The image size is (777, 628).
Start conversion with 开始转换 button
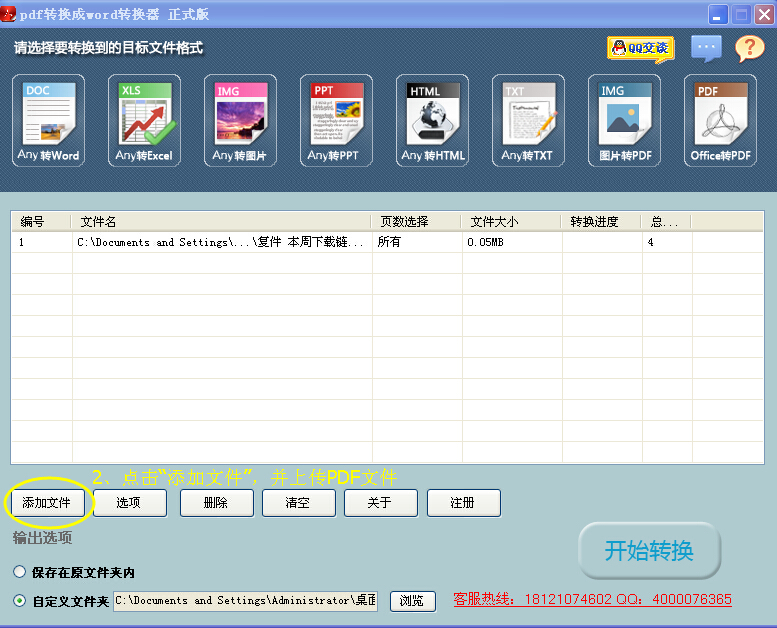pyautogui.click(x=649, y=550)
